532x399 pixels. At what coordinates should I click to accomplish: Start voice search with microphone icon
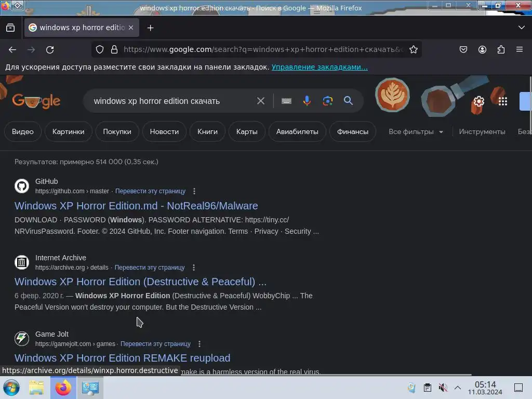(x=307, y=101)
